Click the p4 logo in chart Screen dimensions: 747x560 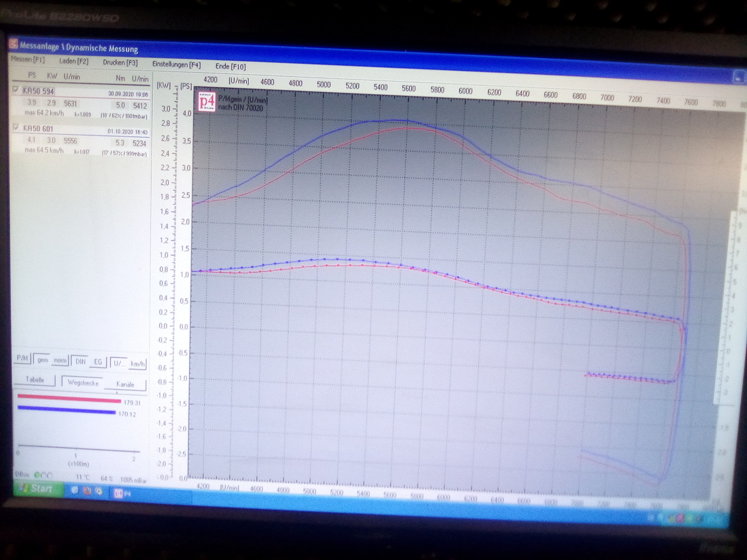[207, 101]
